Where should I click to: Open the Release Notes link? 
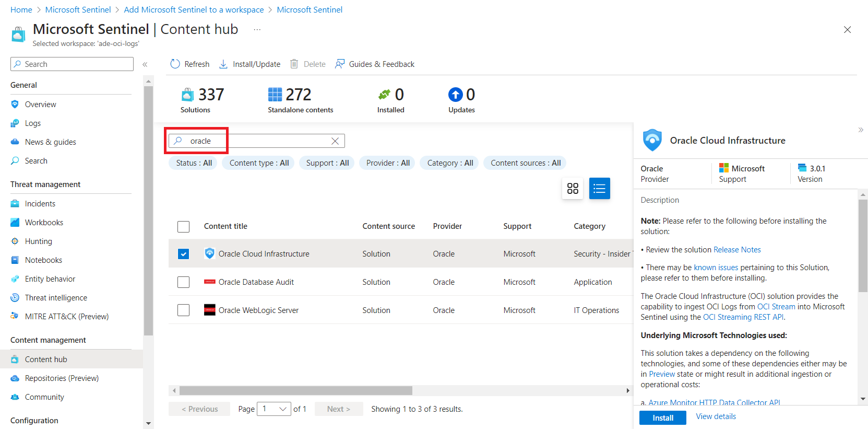click(x=737, y=250)
